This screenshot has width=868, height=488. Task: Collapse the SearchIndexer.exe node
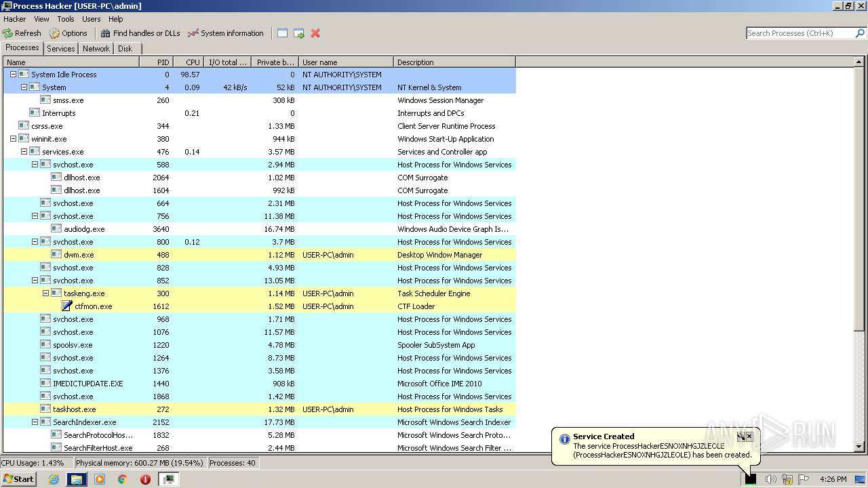point(35,422)
